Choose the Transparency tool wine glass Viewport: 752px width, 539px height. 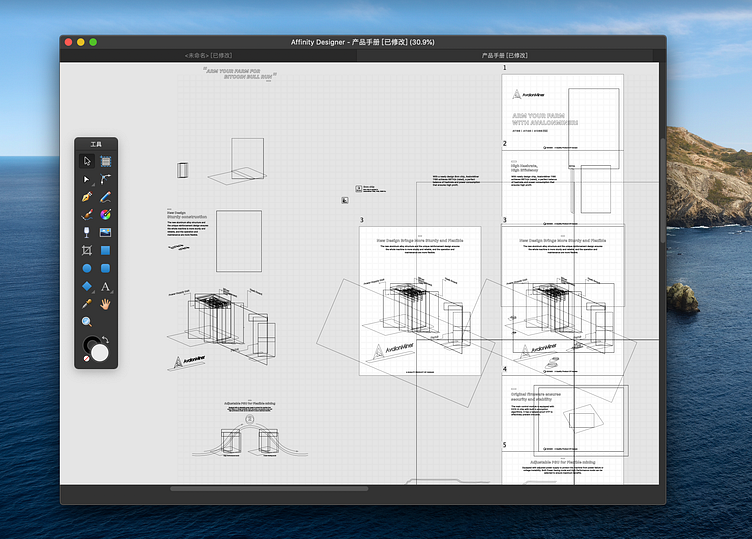(87, 232)
